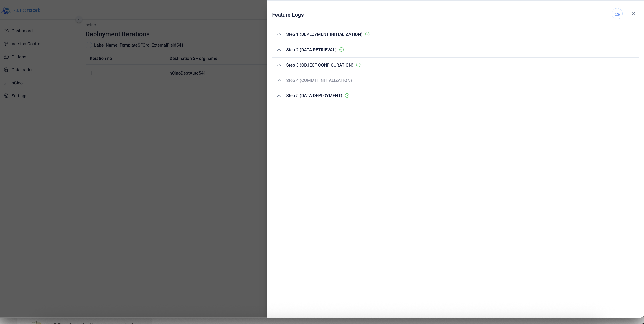Open Version Control section
The image size is (644, 324).
point(26,44)
